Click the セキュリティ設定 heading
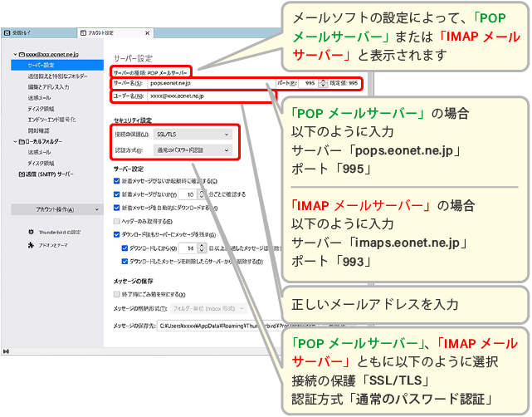Viewport: 532px width, 417px height. (133, 120)
